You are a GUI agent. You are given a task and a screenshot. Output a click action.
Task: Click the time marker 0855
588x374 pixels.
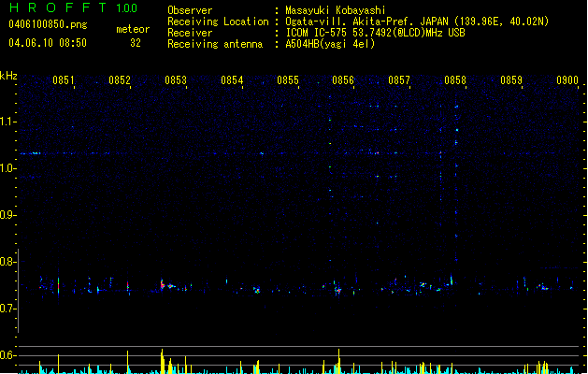(288, 80)
